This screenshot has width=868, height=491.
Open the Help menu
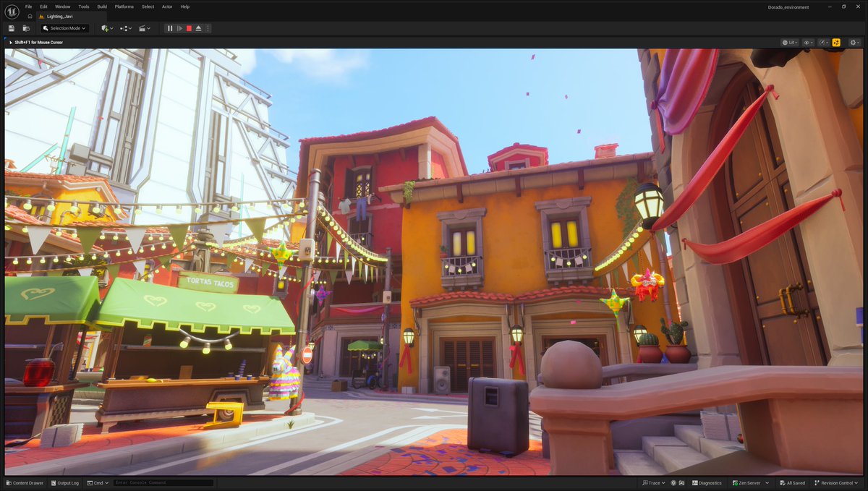click(x=185, y=7)
